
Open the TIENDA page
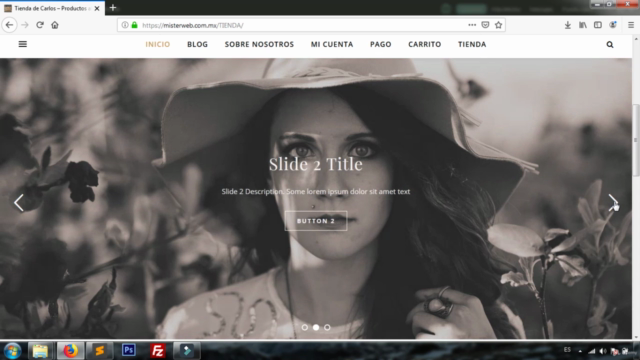(x=472, y=44)
